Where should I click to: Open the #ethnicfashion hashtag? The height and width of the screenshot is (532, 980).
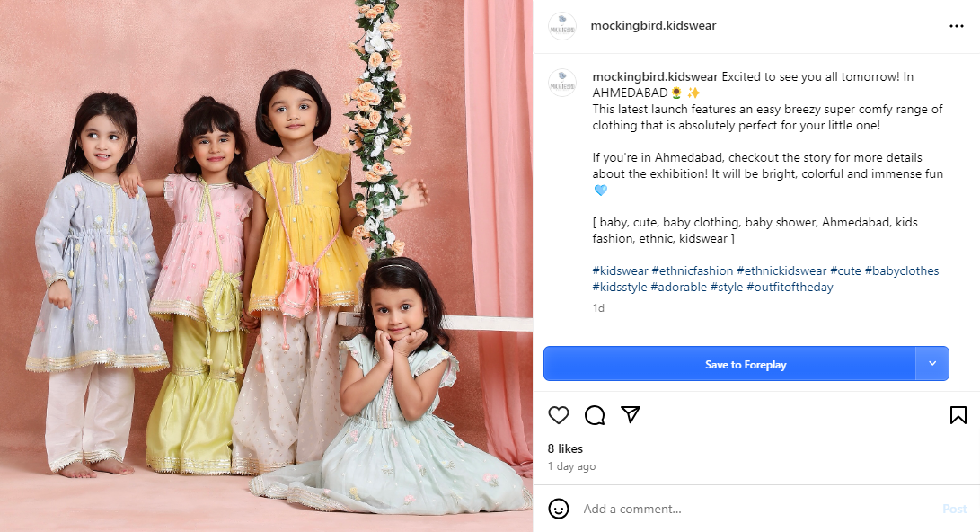pos(692,271)
